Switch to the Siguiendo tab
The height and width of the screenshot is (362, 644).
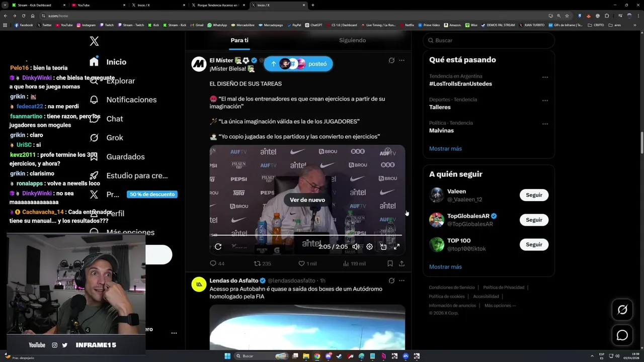tap(352, 40)
